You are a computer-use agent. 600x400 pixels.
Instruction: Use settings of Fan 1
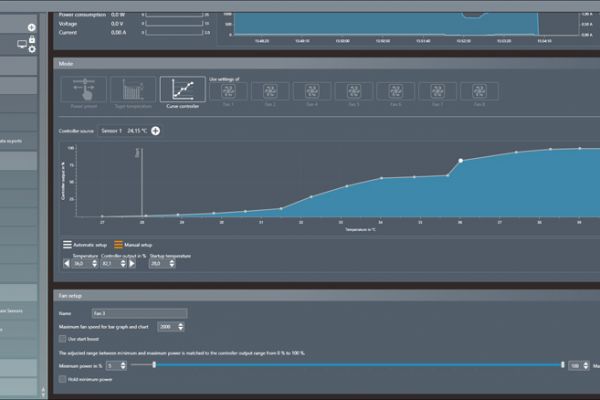coord(226,95)
